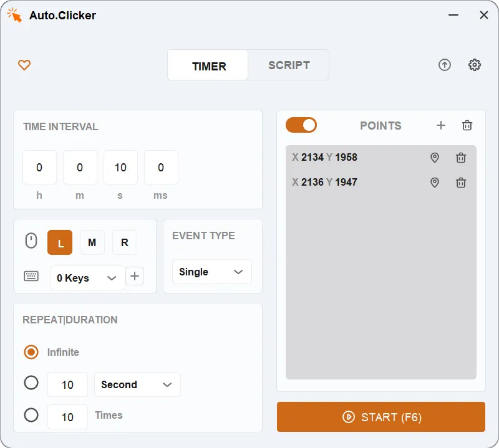Viewport: 499px width, 448px height.
Task: Click the Auto.Clicker cursor logo
Action: (x=14, y=14)
